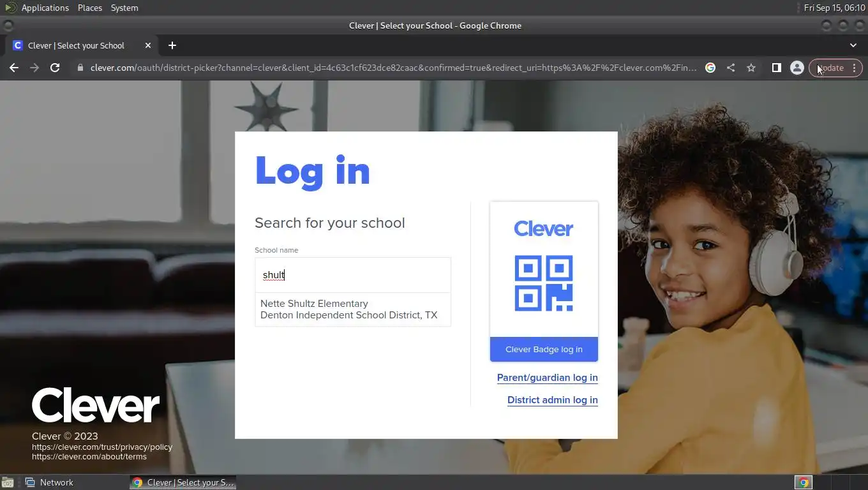Open the Clever about terms link

tap(89, 457)
